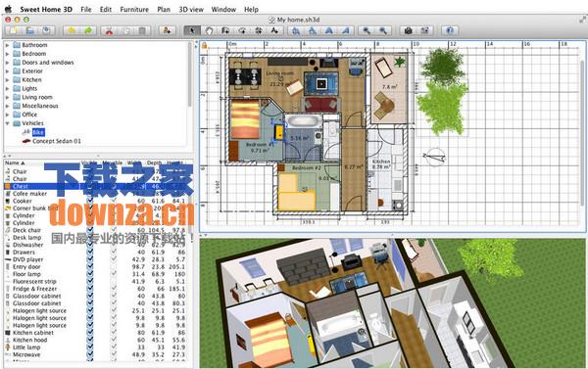Toggle Visible checkbox for Drawers row
588x369 pixels.
(x=90, y=253)
